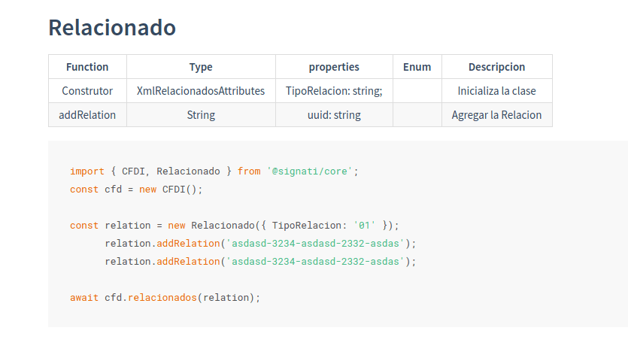This screenshot has height=364, width=628.
Task: Click the addRelation table cell
Action: (87, 115)
